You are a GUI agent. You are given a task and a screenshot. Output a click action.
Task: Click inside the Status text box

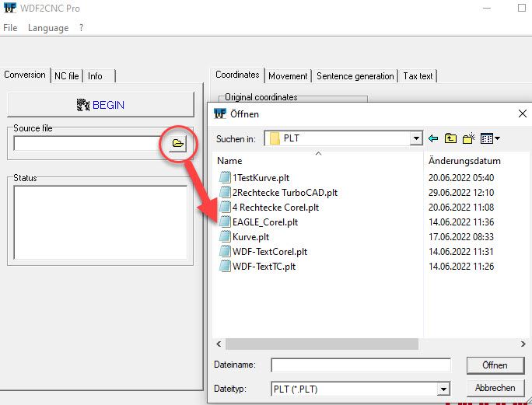pos(100,222)
